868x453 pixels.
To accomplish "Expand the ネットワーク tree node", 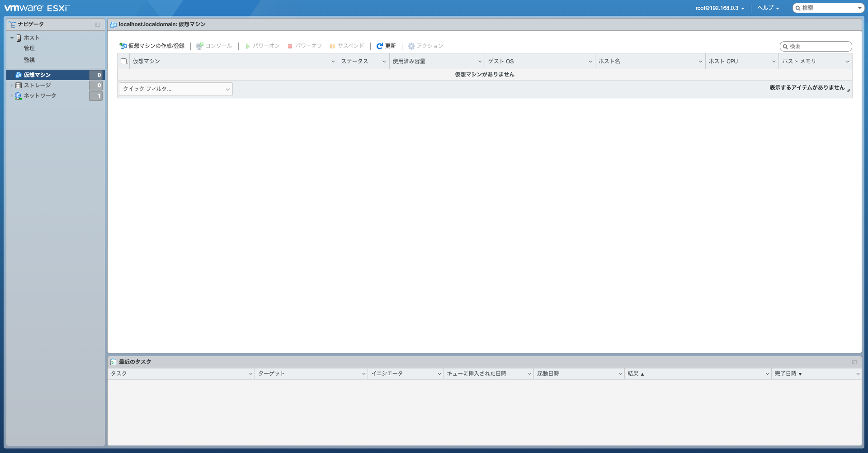I will click(12, 96).
